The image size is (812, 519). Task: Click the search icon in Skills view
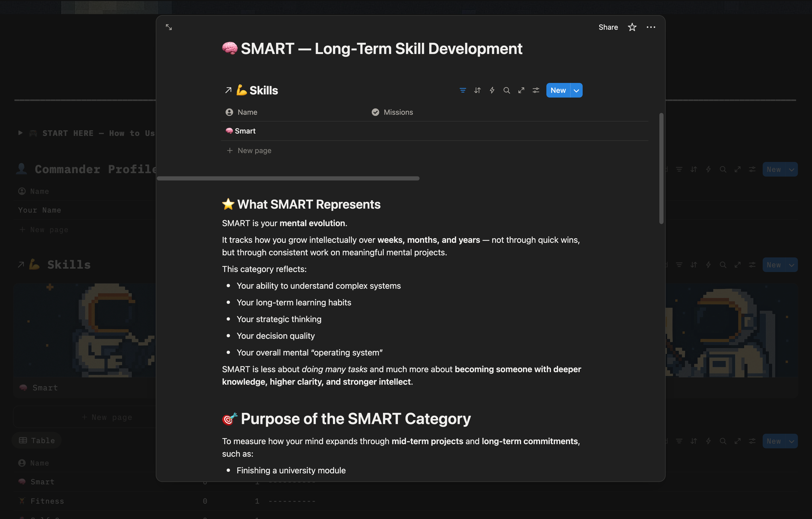(506, 90)
